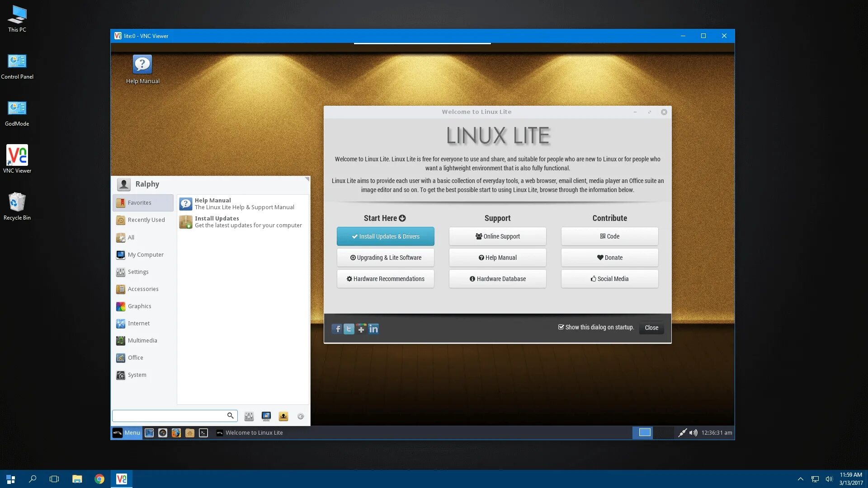
Task: Open Firefox from the Linux panel
Action: (176, 433)
